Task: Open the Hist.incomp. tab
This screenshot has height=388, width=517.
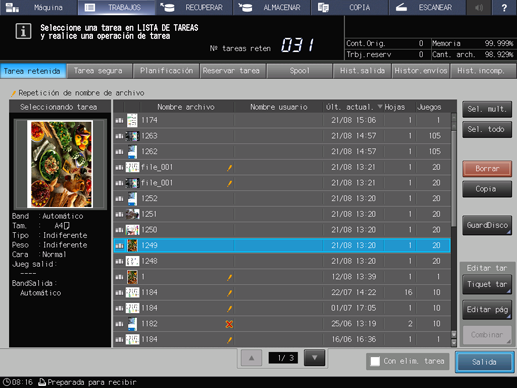Action: tap(483, 71)
